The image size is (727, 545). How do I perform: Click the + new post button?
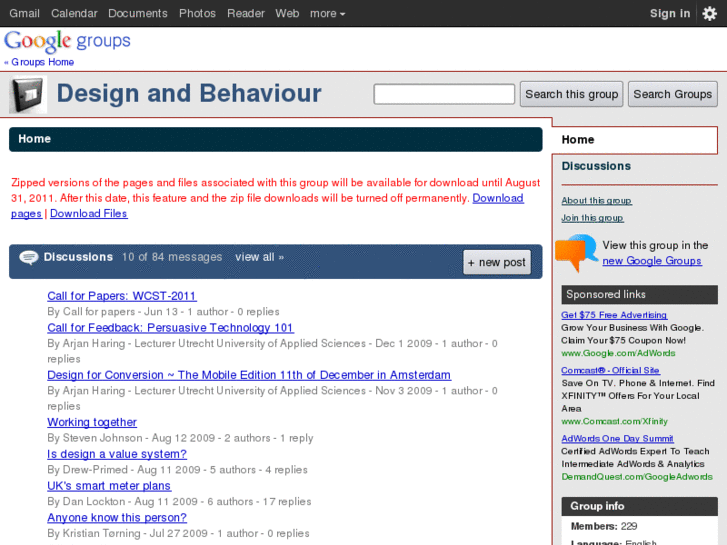click(x=497, y=263)
